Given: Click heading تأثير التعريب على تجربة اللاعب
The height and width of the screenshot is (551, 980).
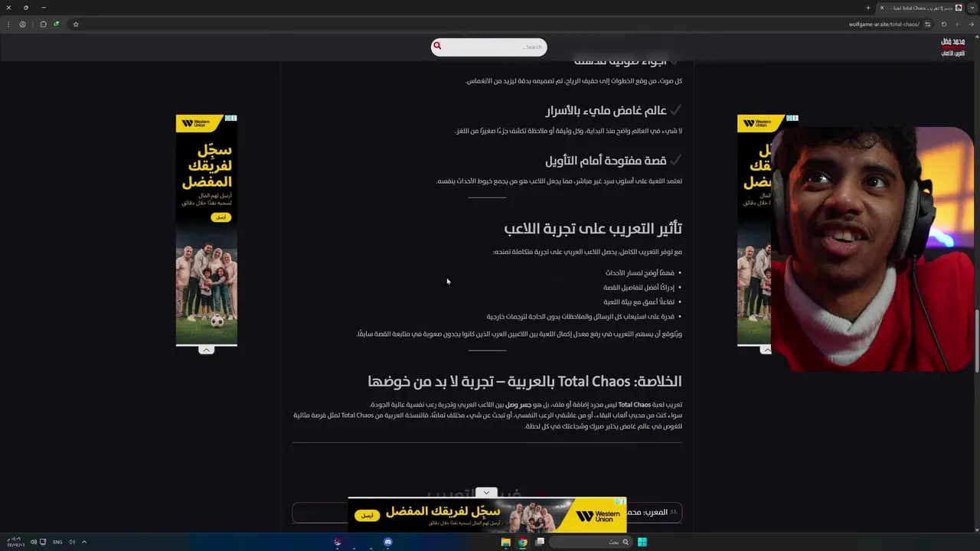Looking at the screenshot, I should click(x=593, y=229).
